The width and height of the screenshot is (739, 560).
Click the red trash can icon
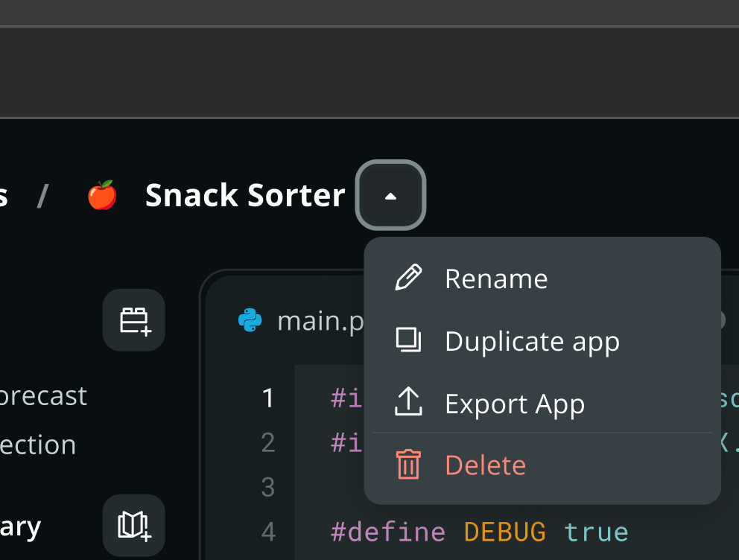pyautogui.click(x=408, y=465)
